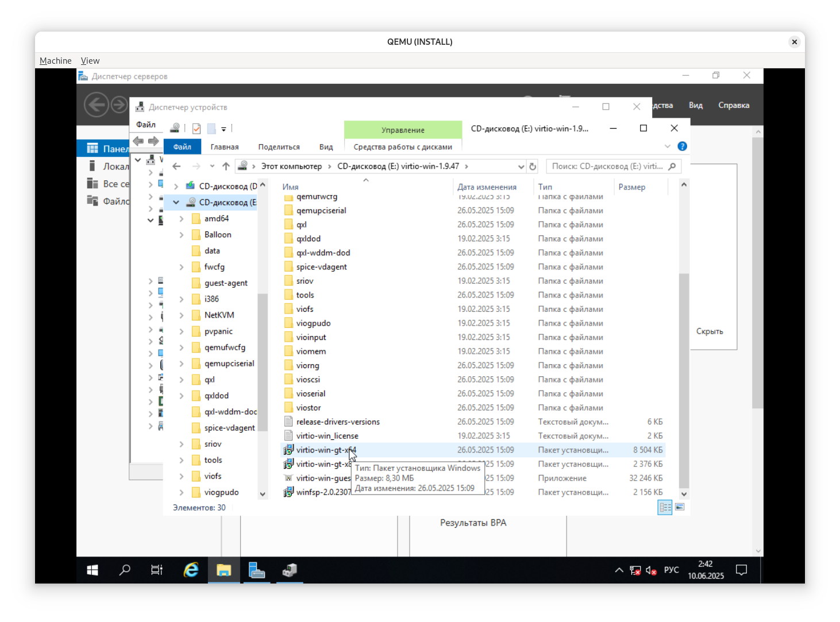Open the quick access toolbar customize dropdown

click(x=224, y=129)
